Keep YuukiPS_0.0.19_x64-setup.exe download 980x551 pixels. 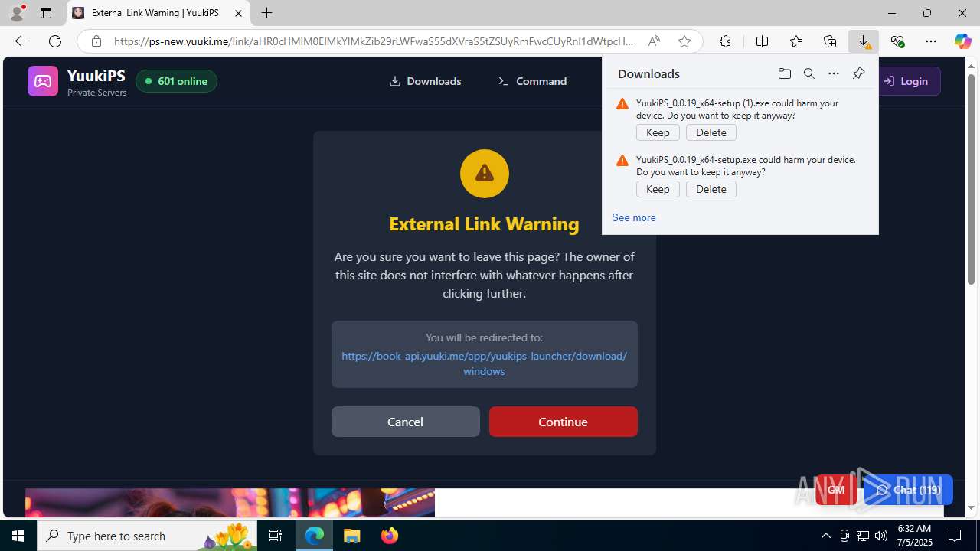(x=658, y=189)
